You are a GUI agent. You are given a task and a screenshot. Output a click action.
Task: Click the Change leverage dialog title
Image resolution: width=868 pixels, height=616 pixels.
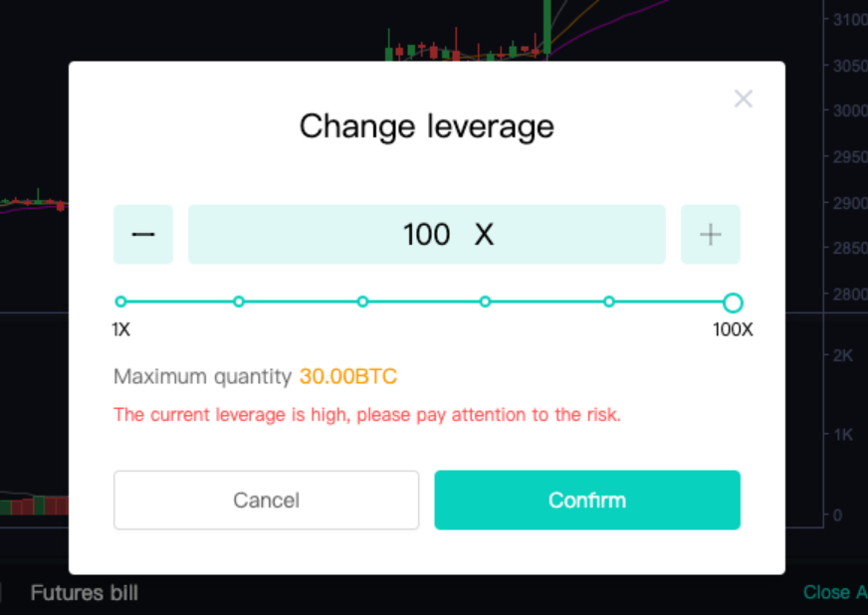pyautogui.click(x=426, y=126)
